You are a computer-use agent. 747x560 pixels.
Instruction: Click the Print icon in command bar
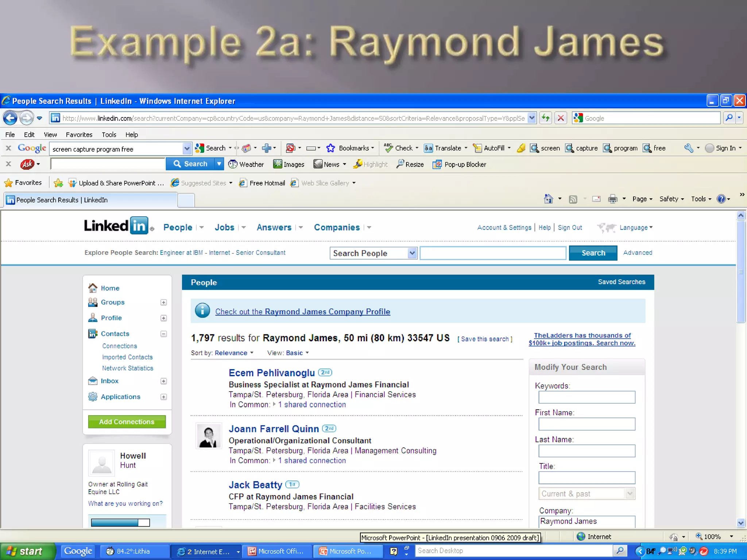(x=613, y=198)
